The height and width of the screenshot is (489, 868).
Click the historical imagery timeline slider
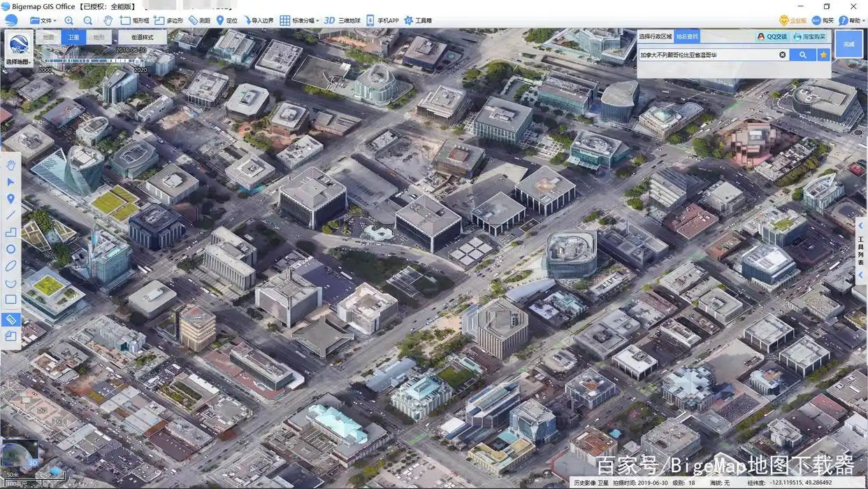(92, 61)
